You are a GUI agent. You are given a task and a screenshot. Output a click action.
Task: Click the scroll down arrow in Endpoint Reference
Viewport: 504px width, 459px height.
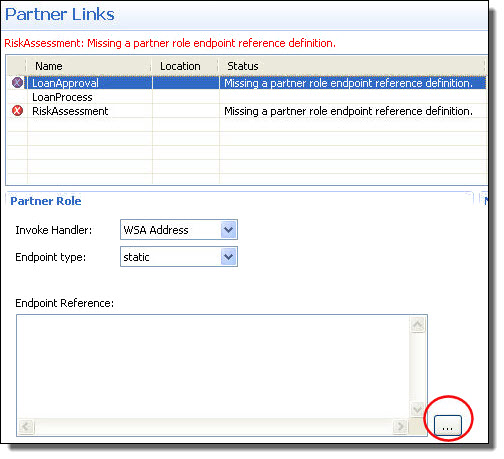tap(418, 409)
